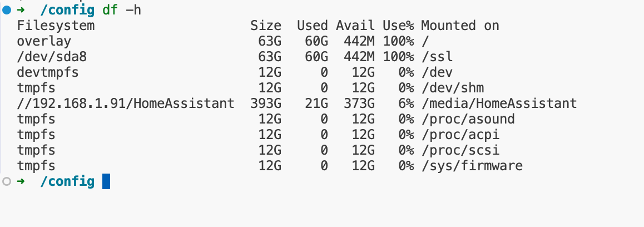The height and width of the screenshot is (227, 644).
Task: Click the /config path on the bottom prompt
Action: [x=67, y=181]
